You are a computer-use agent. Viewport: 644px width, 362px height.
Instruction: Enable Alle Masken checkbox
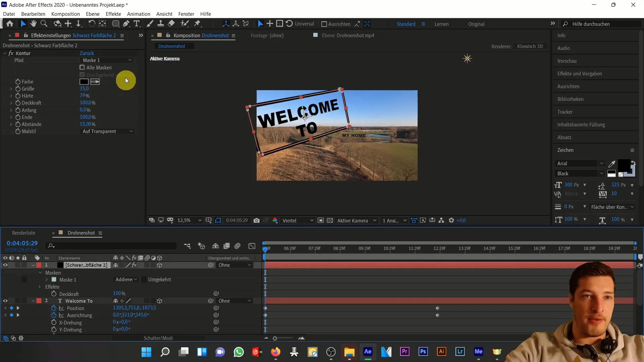(x=82, y=67)
